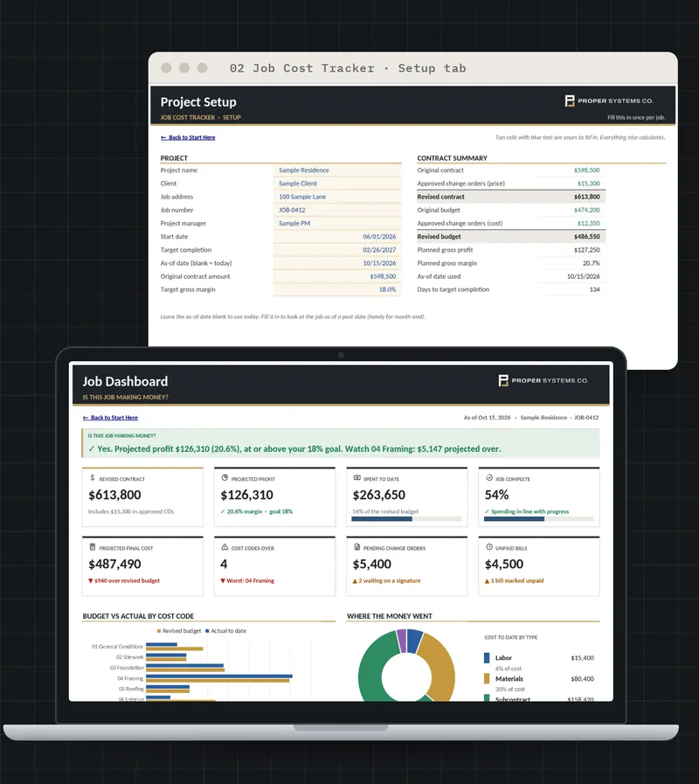Click the second gray window dot in Setup window
This screenshot has height=784, width=699.
pyautogui.click(x=184, y=68)
